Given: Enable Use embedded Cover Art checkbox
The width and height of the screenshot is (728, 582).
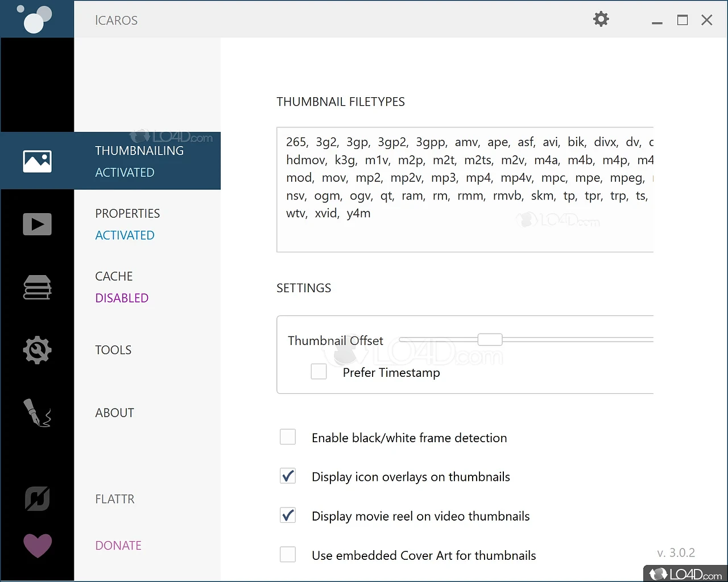Looking at the screenshot, I should (288, 555).
